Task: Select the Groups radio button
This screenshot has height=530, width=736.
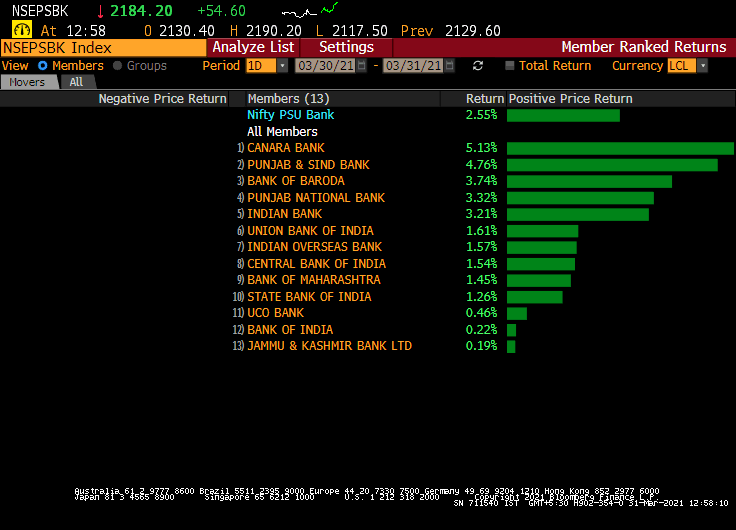Action: click(x=118, y=66)
